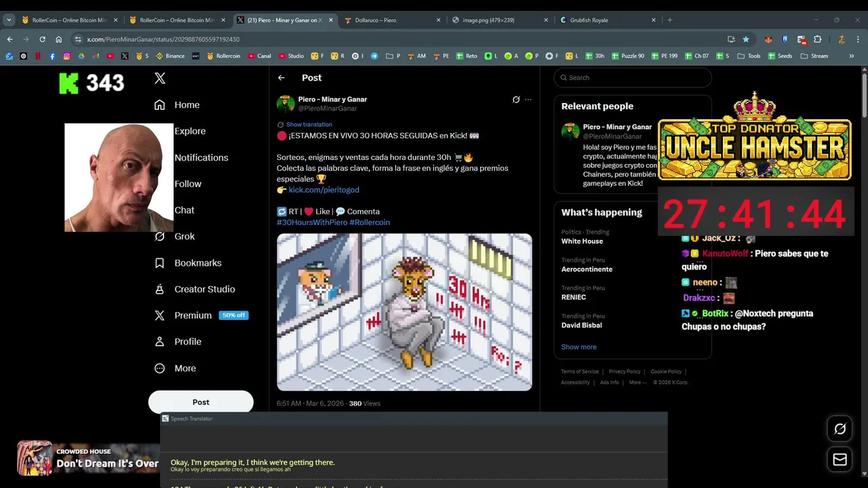Viewport: 868px width, 488px height.
Task: Open the Rollercoin bookmark
Action: 223,56
